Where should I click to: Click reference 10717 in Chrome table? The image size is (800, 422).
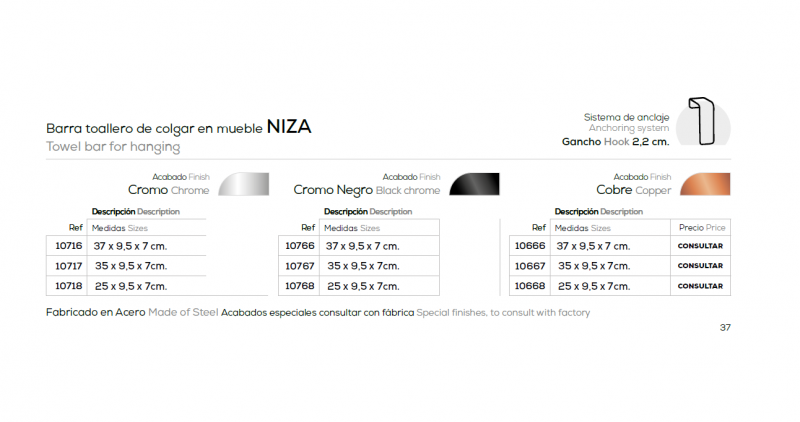click(x=68, y=266)
